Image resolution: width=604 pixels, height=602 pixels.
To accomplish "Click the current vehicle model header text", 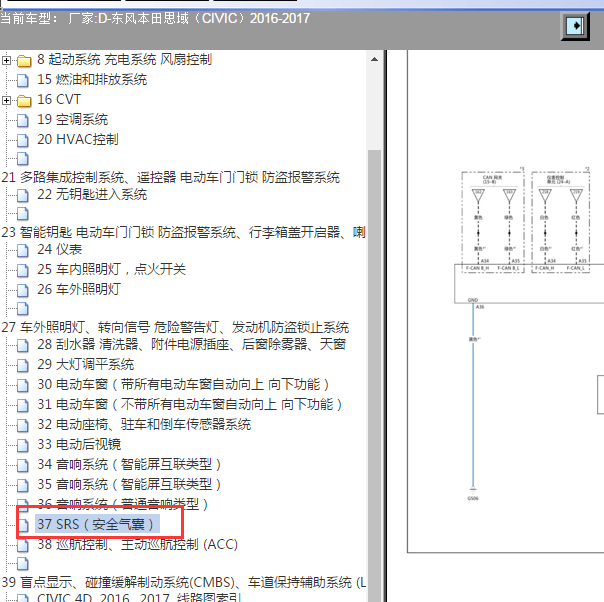I will pyautogui.click(x=155, y=18).
